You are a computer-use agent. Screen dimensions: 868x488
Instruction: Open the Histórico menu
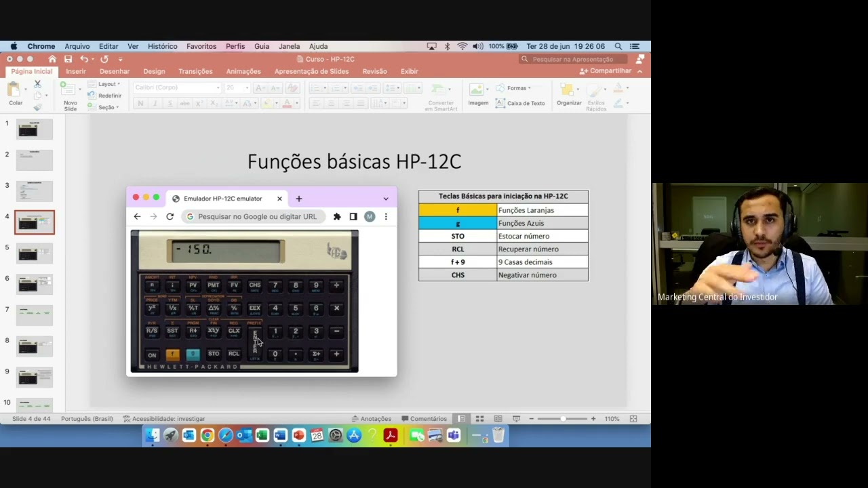[x=163, y=46]
